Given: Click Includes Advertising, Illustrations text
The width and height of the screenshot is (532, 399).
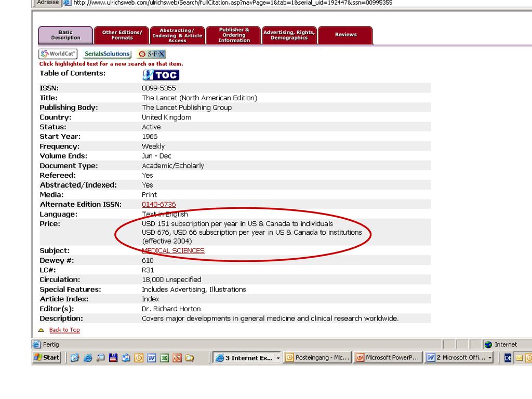Looking at the screenshot, I should [194, 289].
